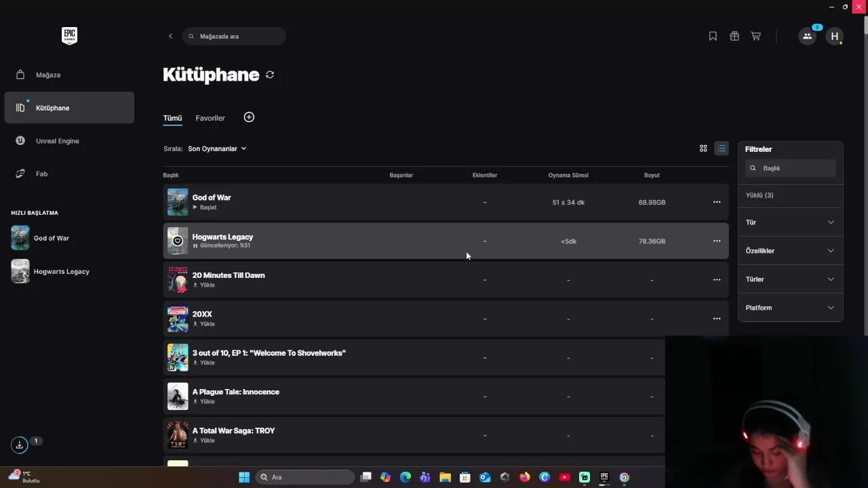
Task: Install 20 Minutes Till Dawn via Yükle
Action: 203,285
